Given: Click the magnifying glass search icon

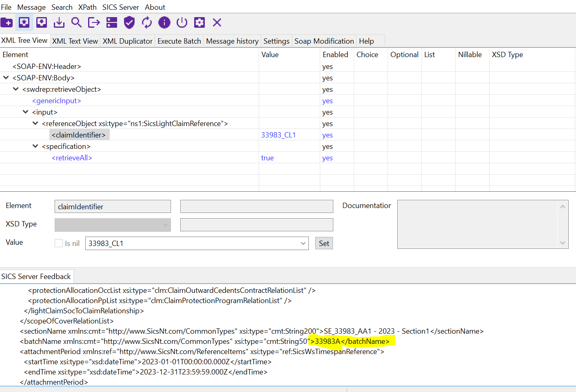Looking at the screenshot, I should [76, 22].
